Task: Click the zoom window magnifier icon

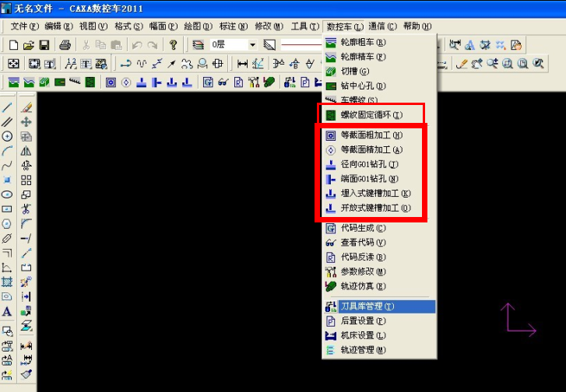Action: pyautogui.click(x=508, y=65)
